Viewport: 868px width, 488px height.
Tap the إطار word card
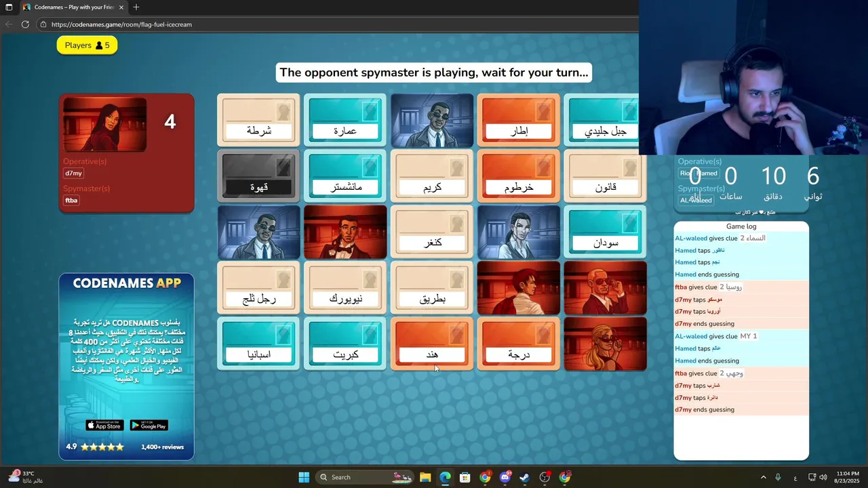pos(519,120)
